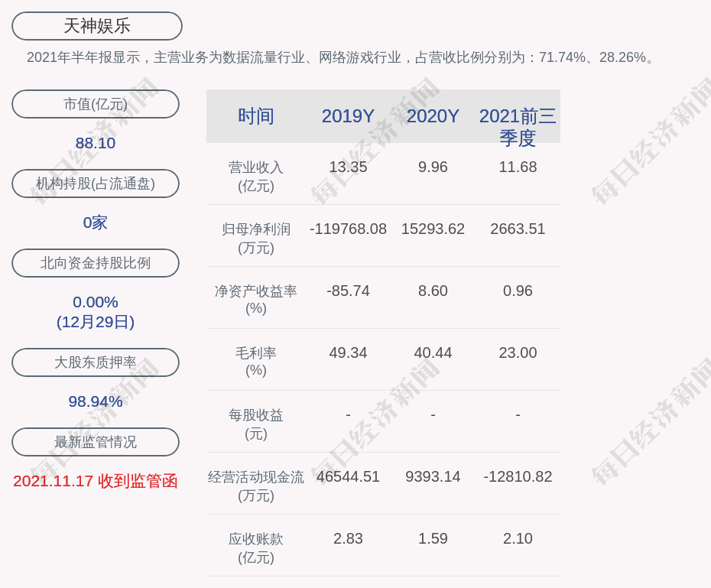Choose the 2021前三季度 column header
Screen dimensions: 711x588
click(x=518, y=127)
